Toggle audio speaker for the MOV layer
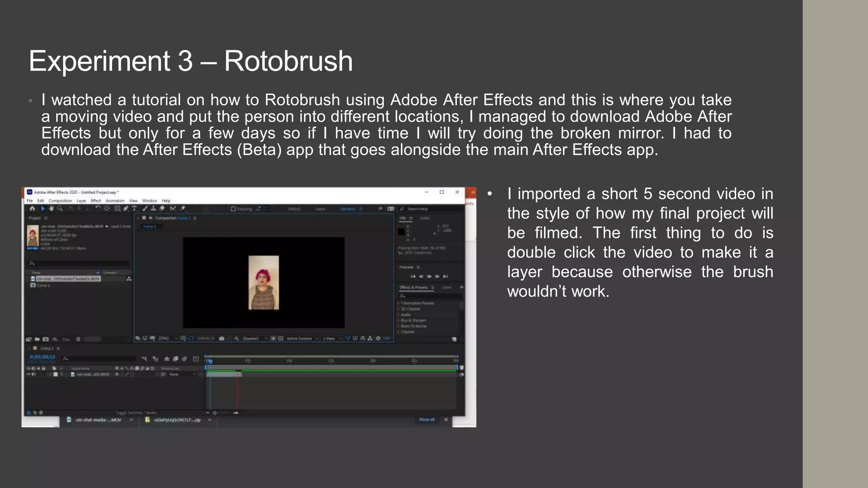Screen dimensions: 868x488 [34, 374]
